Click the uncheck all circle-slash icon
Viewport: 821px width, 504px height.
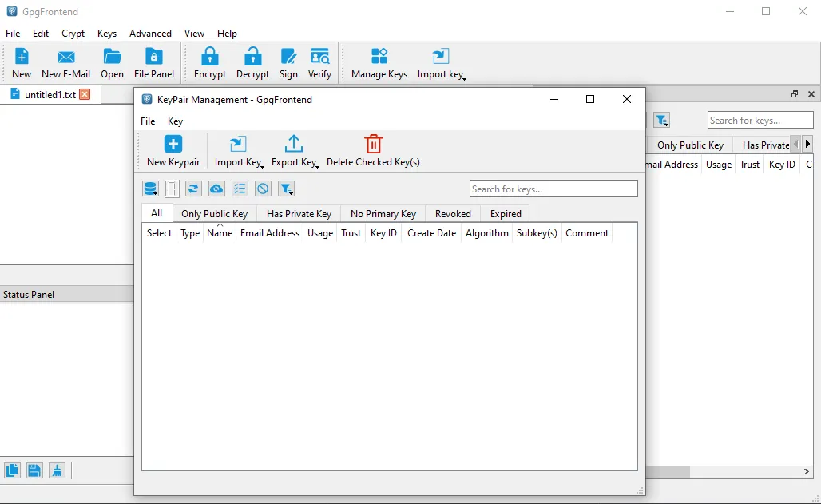point(263,189)
